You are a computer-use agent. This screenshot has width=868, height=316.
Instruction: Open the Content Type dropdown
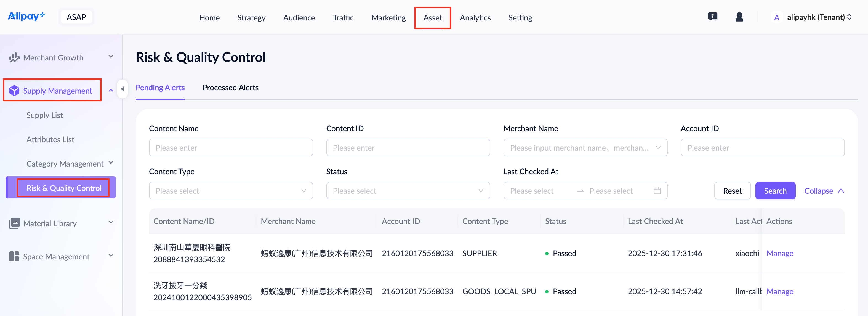tap(231, 191)
